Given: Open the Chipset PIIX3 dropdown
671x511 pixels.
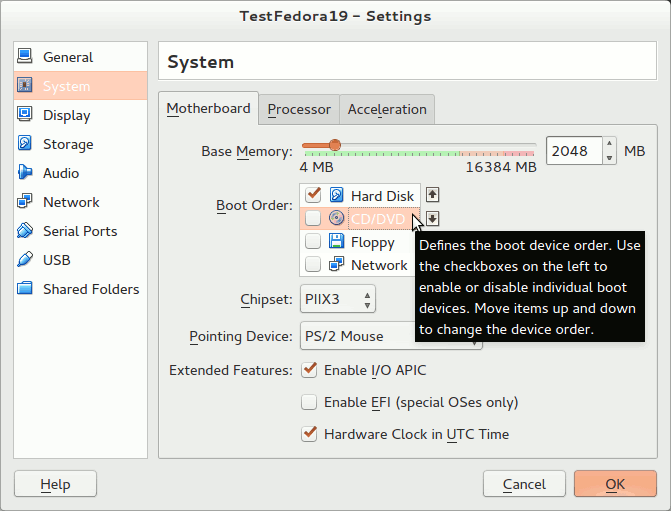Looking at the screenshot, I should 338,298.
